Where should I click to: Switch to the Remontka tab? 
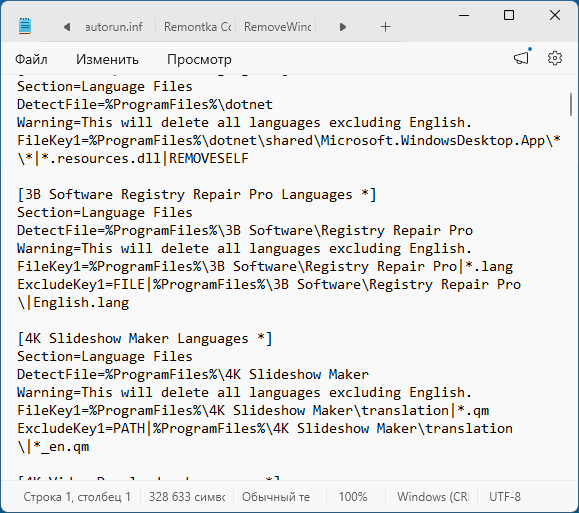[197, 27]
